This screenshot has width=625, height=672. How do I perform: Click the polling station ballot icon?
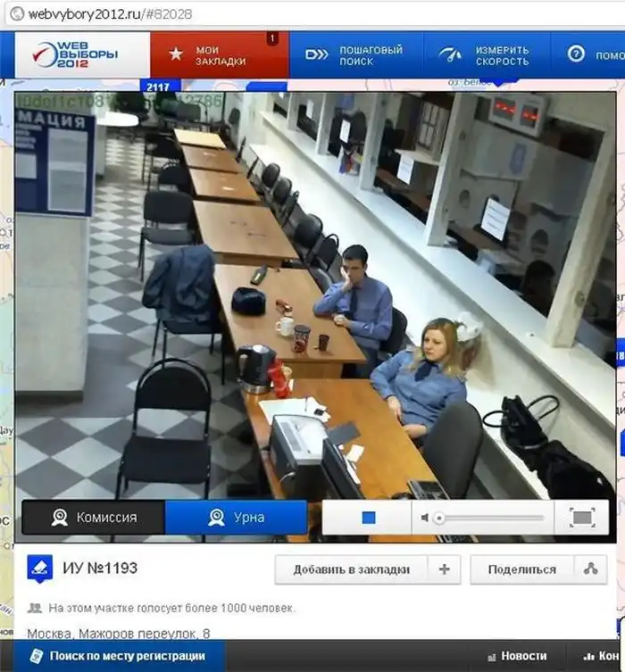pos(38,568)
